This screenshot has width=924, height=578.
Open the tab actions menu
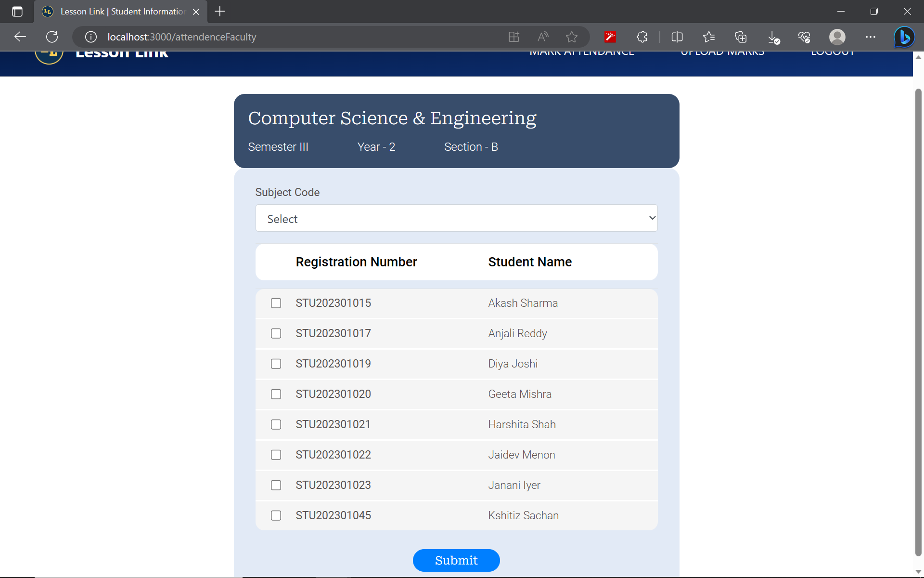click(17, 12)
